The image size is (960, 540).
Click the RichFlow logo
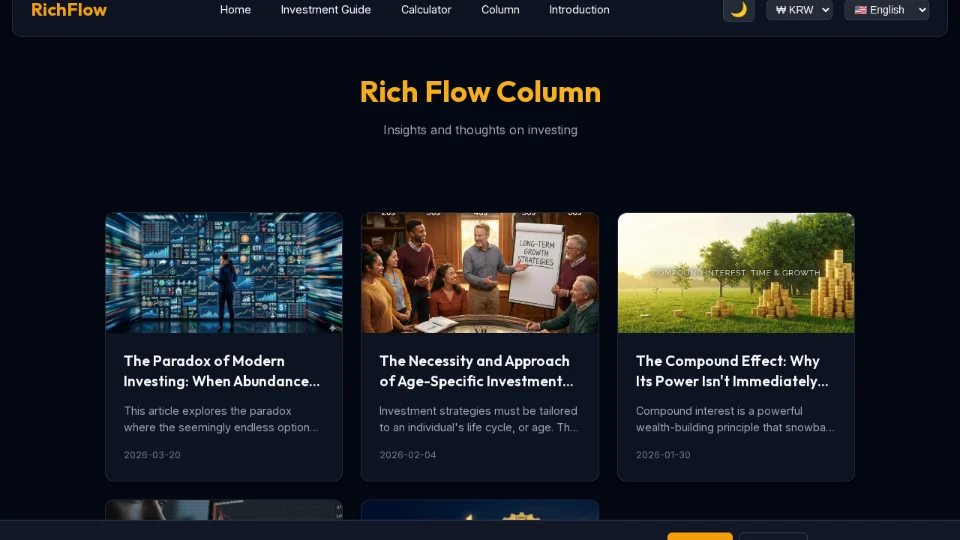click(x=69, y=10)
